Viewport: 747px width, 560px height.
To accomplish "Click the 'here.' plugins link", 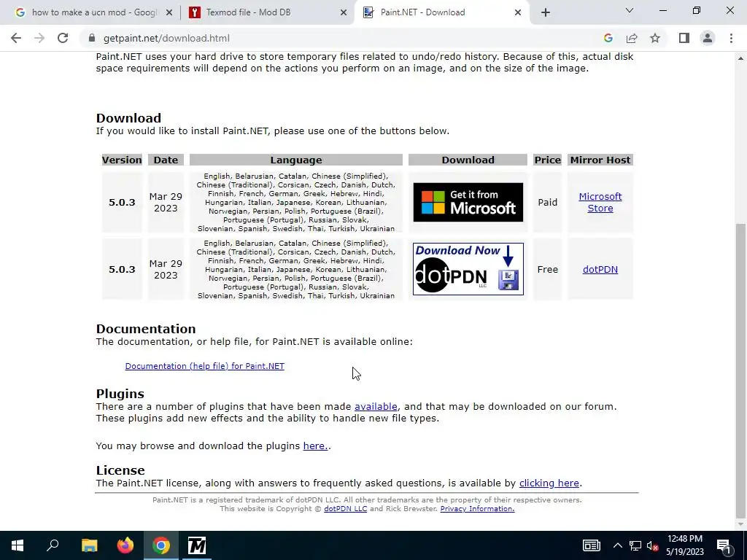I will click(x=315, y=446).
